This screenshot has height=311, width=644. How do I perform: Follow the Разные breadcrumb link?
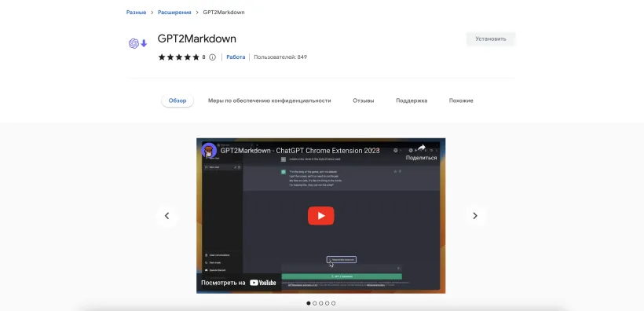coord(136,13)
